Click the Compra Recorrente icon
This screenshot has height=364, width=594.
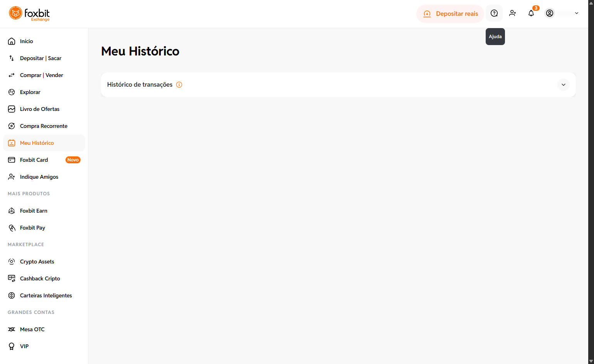(12, 126)
